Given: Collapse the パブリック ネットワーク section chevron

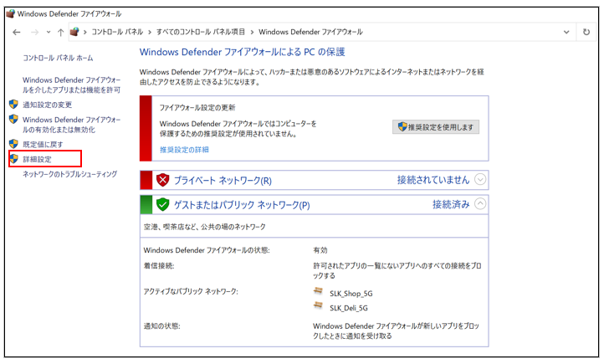Looking at the screenshot, I should point(480,204).
